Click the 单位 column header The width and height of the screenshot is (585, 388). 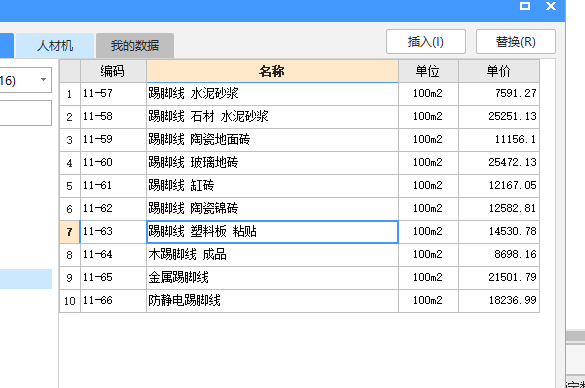[x=428, y=71]
